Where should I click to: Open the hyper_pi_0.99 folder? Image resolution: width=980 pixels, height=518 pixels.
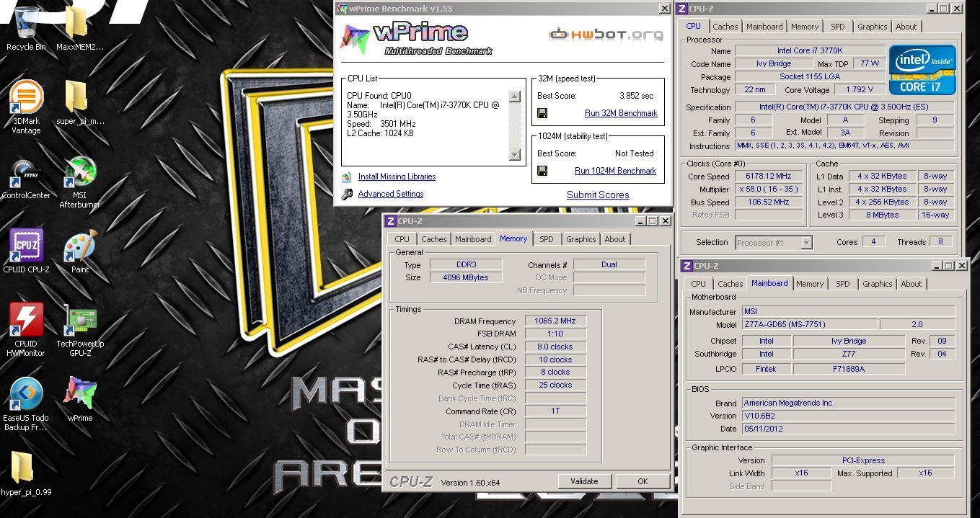tap(26, 473)
